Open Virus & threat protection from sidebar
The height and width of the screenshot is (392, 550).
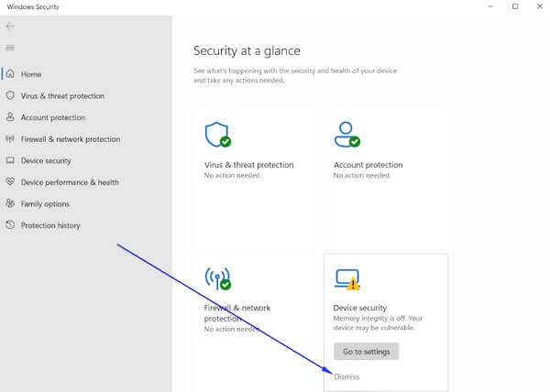pyautogui.click(x=62, y=96)
